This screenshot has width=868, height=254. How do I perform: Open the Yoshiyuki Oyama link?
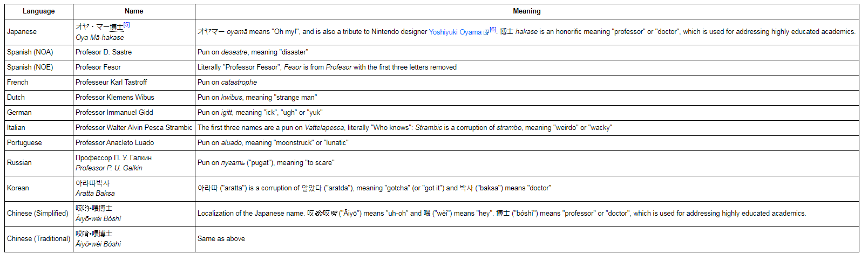coord(455,32)
